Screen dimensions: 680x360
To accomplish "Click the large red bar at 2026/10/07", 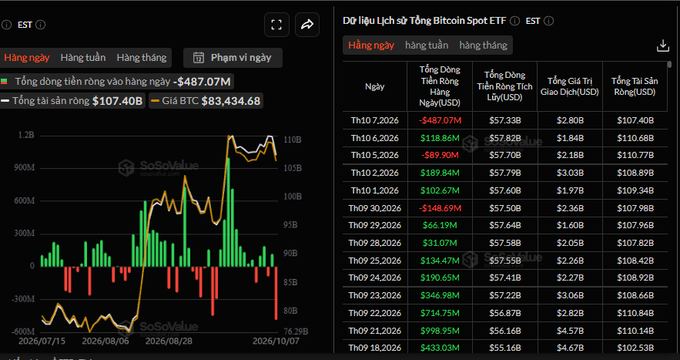I will point(276,293).
